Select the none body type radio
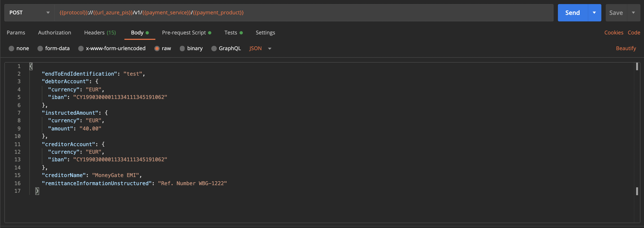The image size is (644, 228). pyautogui.click(x=11, y=49)
